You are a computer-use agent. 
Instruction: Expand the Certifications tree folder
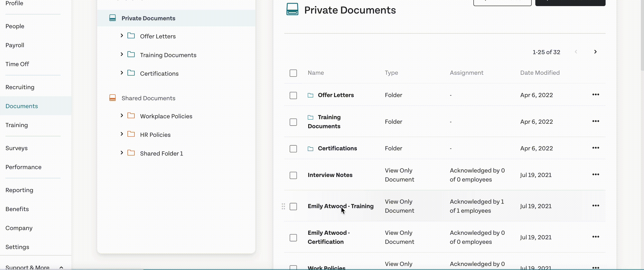122,73
